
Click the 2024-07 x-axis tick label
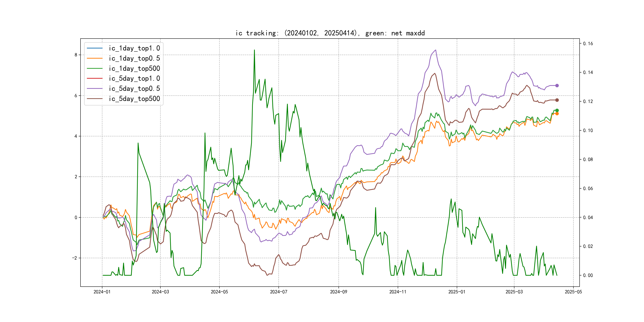pos(278,292)
